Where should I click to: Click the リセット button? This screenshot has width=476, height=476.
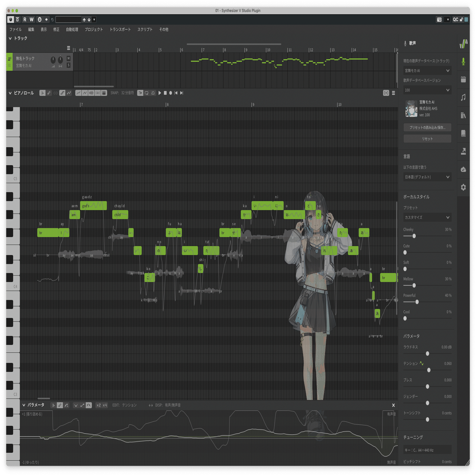point(427,139)
